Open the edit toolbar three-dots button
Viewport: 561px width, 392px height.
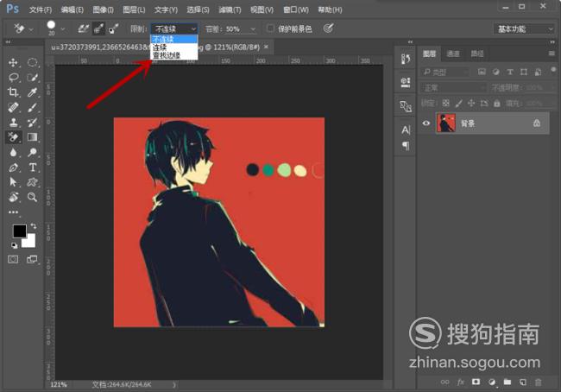(13, 212)
